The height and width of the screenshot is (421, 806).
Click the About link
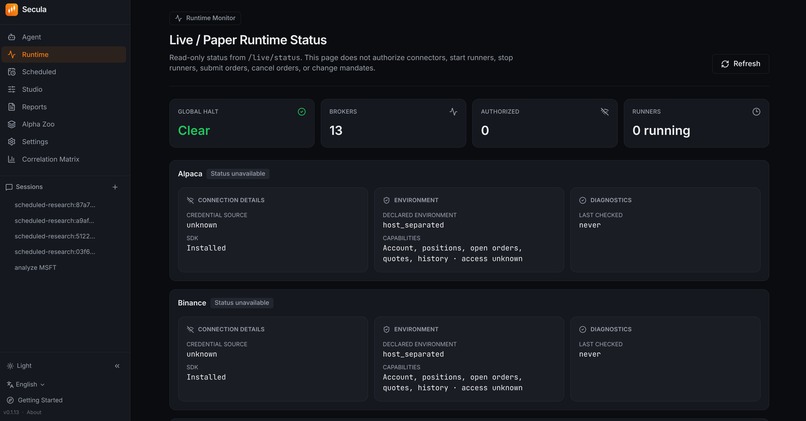coord(34,412)
